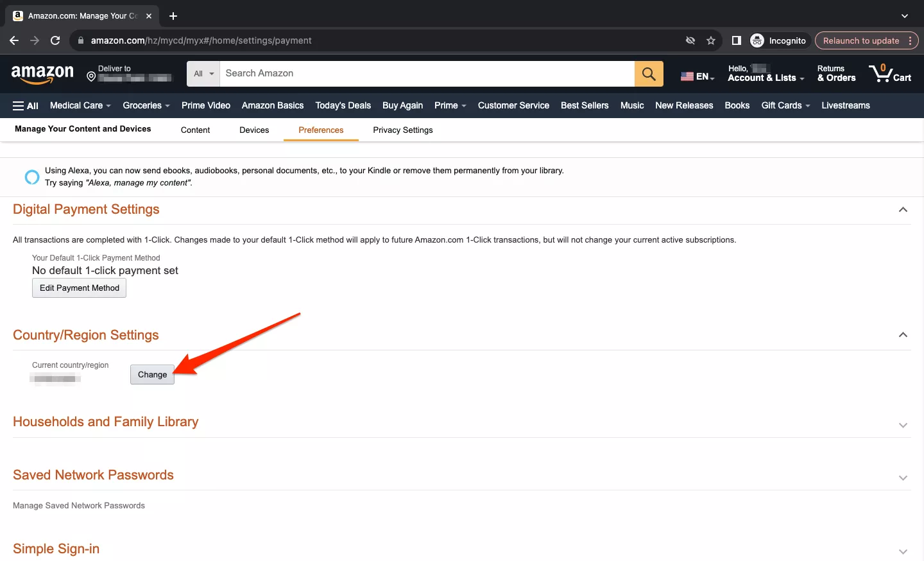
Task: Collapse Digital Payment Settings section
Action: (903, 210)
